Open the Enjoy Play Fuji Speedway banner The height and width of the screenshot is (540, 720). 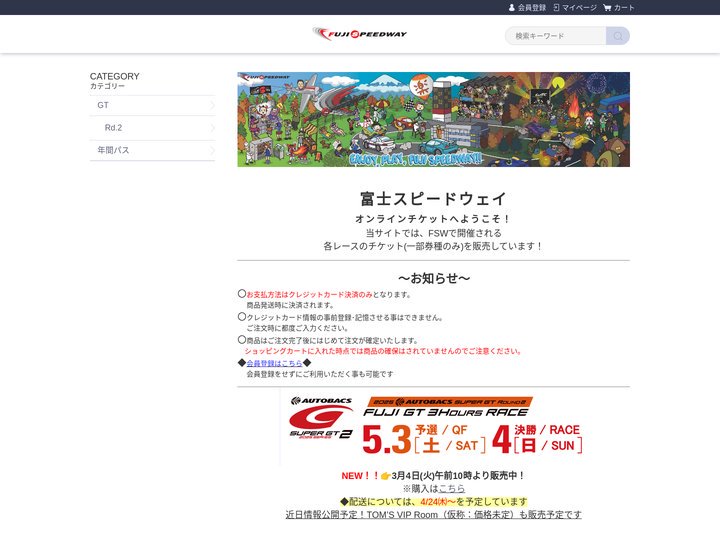433,119
